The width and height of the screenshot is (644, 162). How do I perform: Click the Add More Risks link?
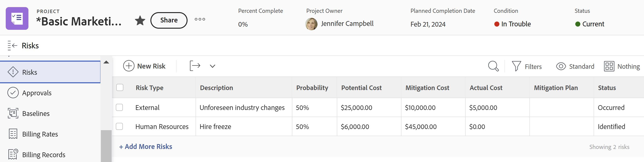[x=146, y=146]
